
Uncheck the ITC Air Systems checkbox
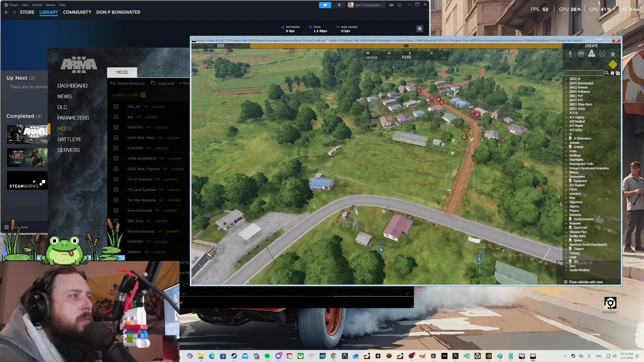[x=116, y=179]
